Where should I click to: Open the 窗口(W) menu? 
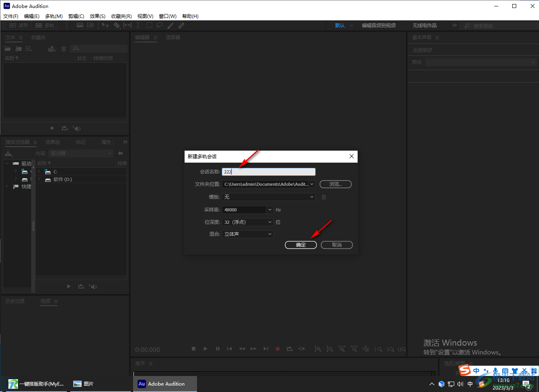(168, 16)
